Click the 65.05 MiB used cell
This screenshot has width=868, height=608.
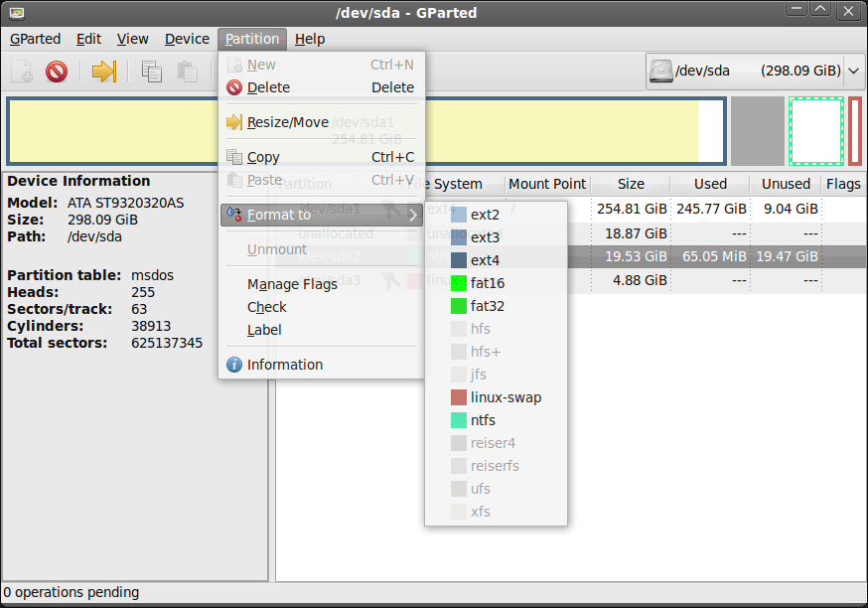point(714,256)
